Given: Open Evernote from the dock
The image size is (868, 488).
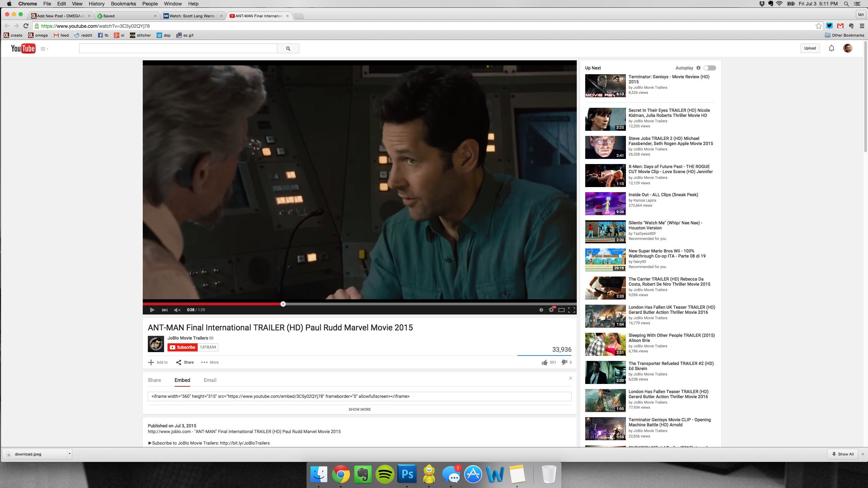Looking at the screenshot, I should (x=363, y=474).
